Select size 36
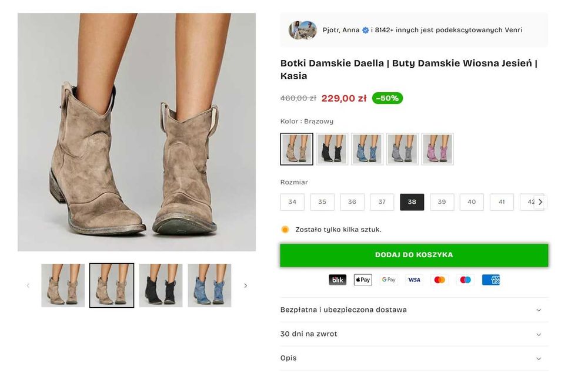 coord(352,202)
